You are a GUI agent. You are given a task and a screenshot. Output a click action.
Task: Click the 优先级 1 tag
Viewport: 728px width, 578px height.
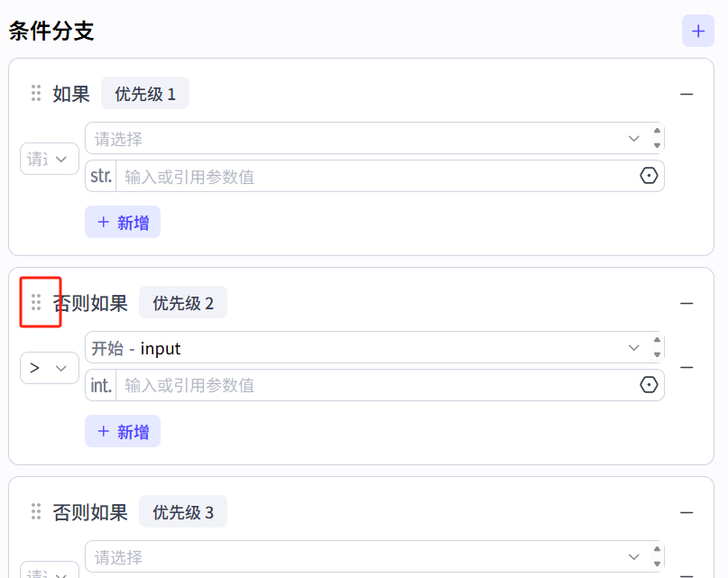pyautogui.click(x=145, y=94)
